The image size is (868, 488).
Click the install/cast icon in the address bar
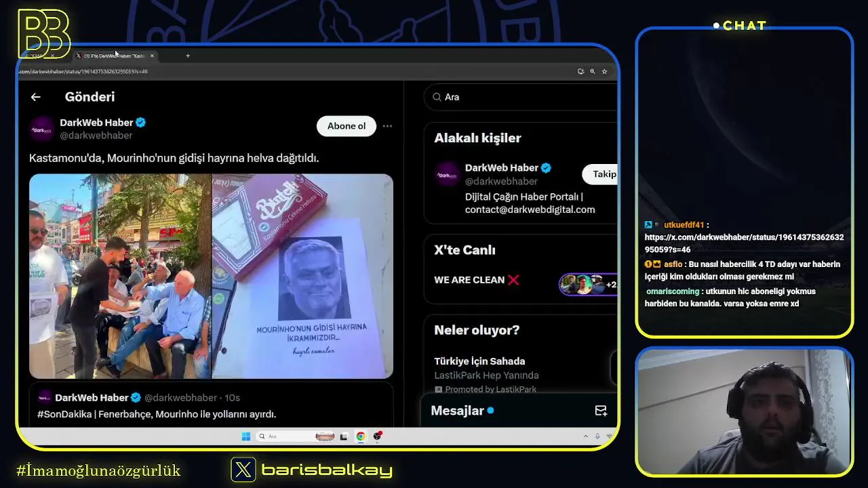point(580,71)
